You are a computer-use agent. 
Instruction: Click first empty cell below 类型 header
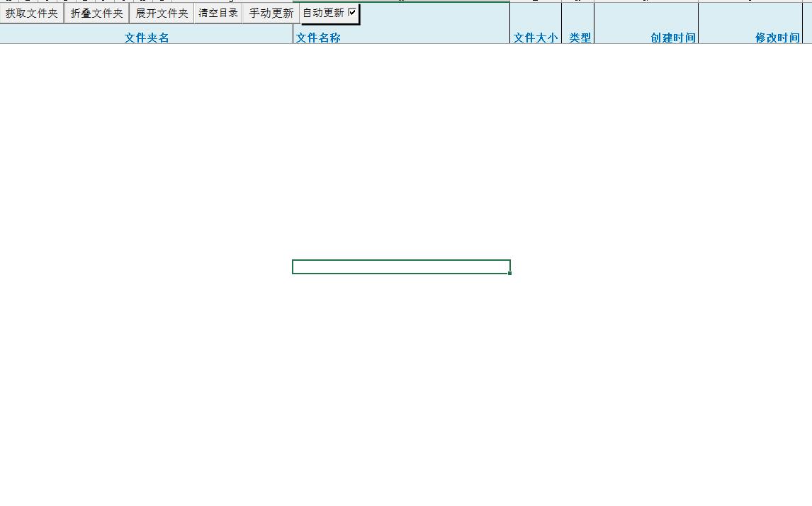click(578, 50)
